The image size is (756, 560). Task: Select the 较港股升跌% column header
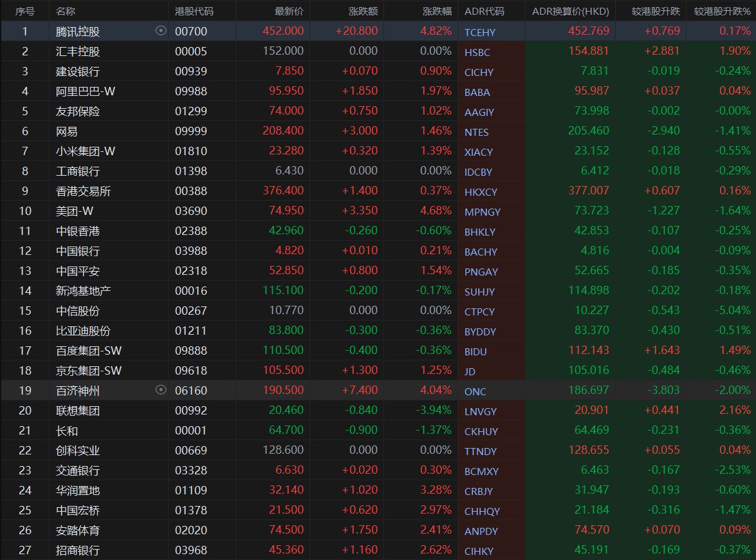(723, 11)
